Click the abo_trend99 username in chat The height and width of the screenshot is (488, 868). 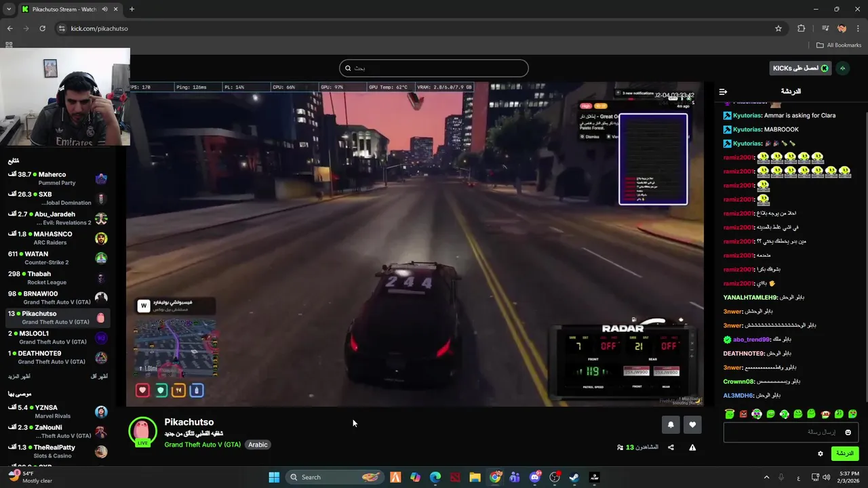[x=751, y=340]
